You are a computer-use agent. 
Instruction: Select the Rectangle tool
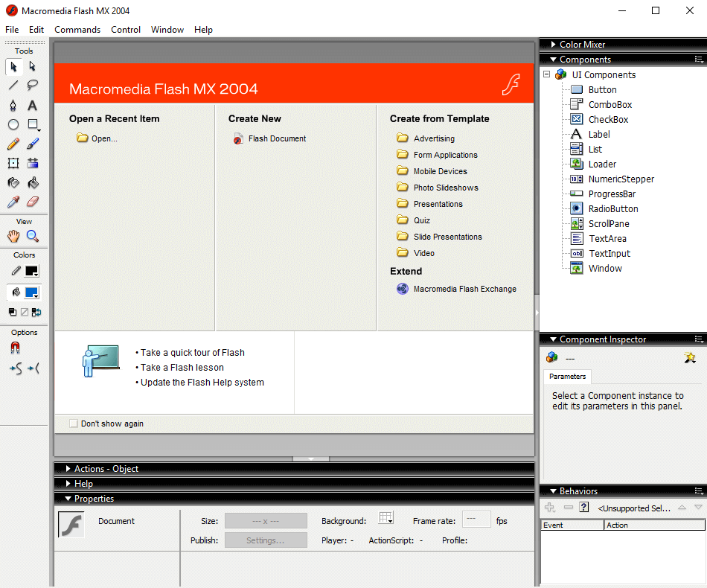pos(33,124)
